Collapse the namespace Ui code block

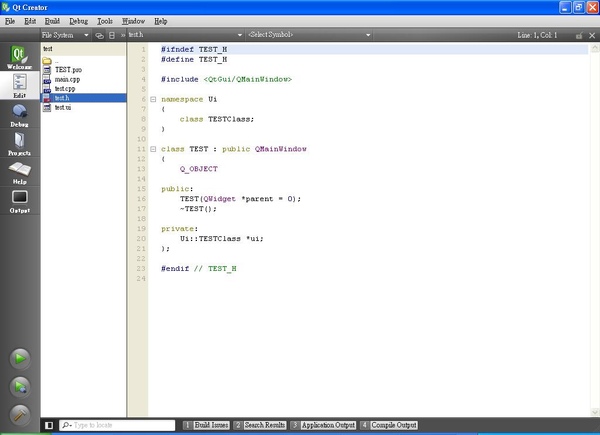click(x=152, y=99)
